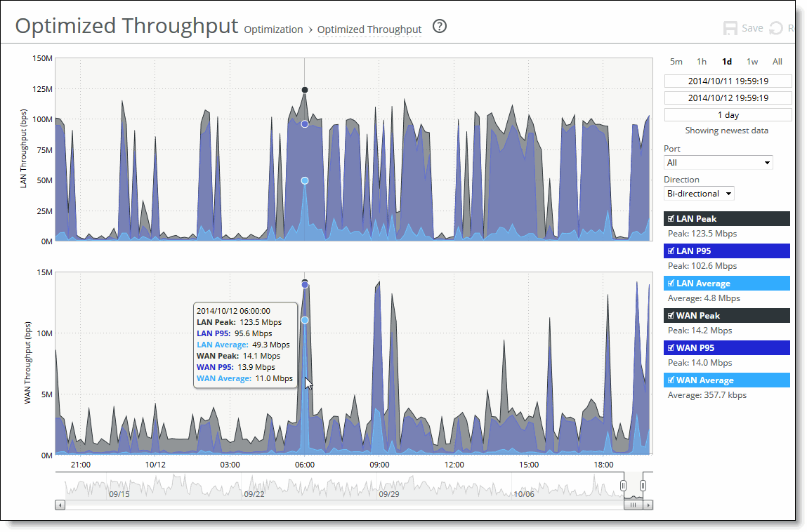Click the scrollbar right arrow below the timeline

pos(648,505)
